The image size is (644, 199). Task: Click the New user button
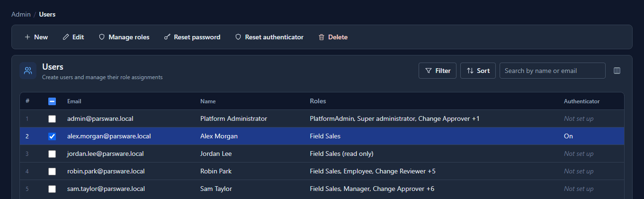(36, 37)
